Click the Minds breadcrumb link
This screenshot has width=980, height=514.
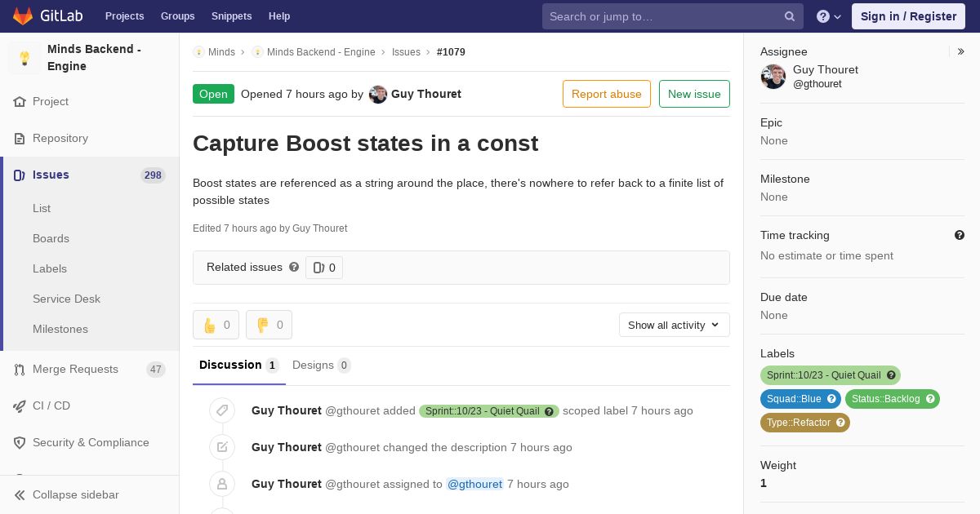pyautogui.click(x=221, y=52)
